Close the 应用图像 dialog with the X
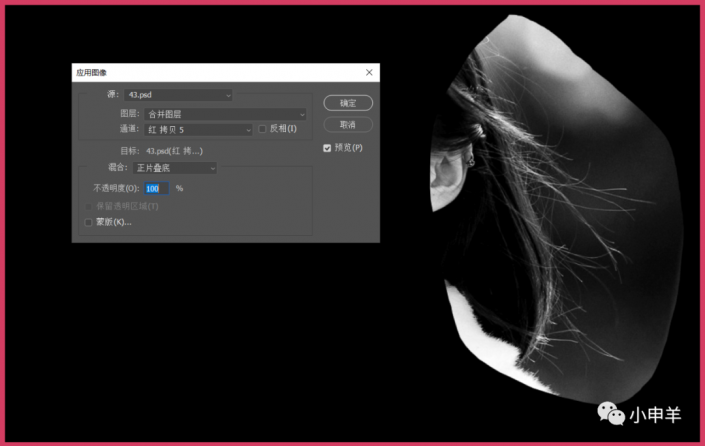The height and width of the screenshot is (446, 705). coord(369,73)
